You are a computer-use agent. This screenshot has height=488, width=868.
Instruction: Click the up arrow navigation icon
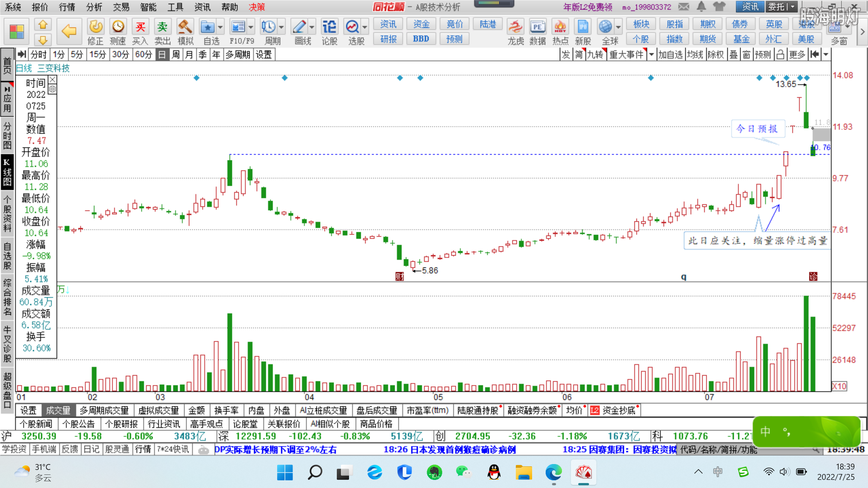43,24
